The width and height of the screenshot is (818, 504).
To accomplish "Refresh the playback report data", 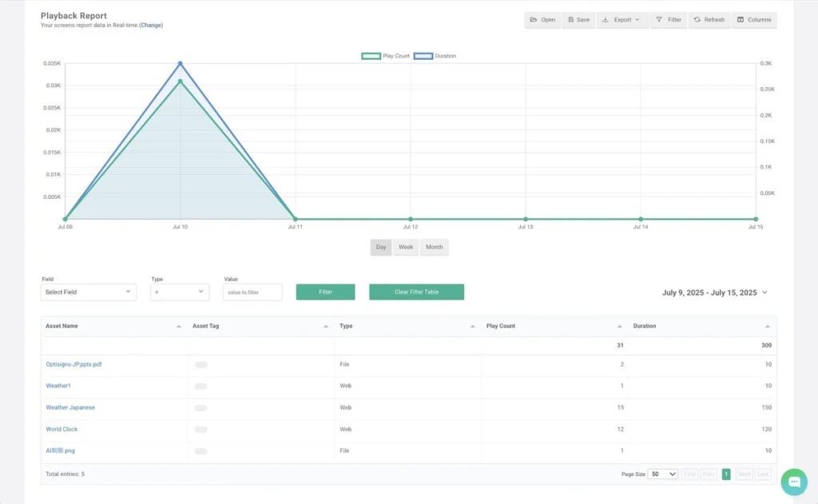I will (x=709, y=20).
